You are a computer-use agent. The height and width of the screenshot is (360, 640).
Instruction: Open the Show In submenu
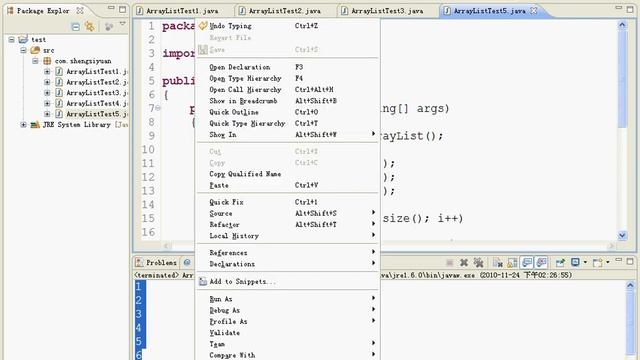(x=288, y=135)
